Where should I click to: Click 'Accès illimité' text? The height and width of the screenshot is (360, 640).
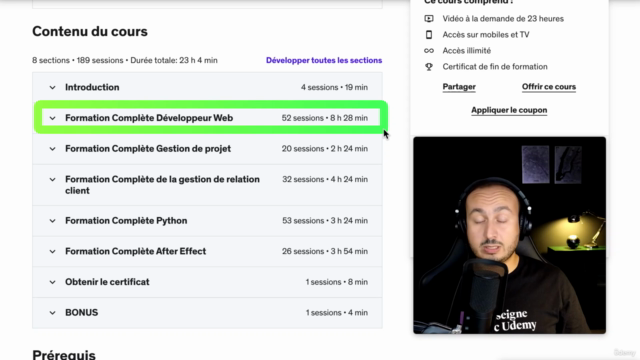(x=467, y=51)
